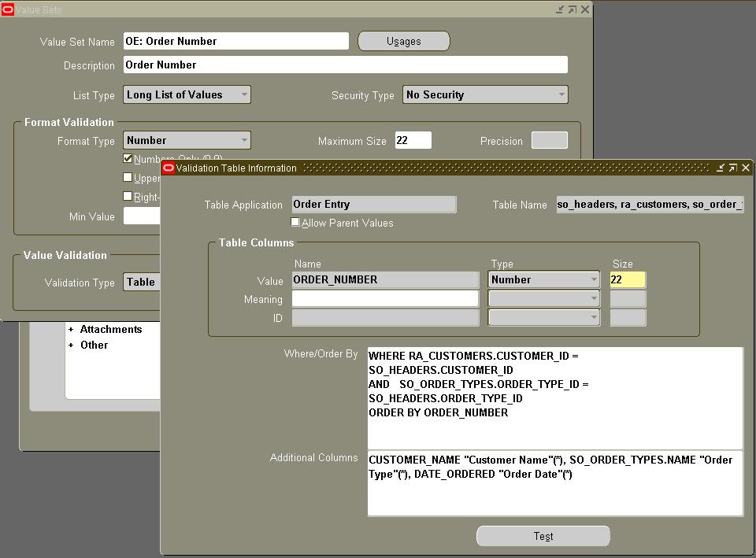
Task: Toggle the Right-justify checkbox
Action: point(128,196)
